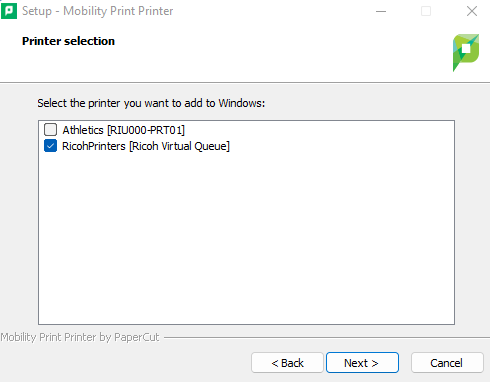This screenshot has width=490, height=382.
Task: Click the PaperCut logo beside Printer selection
Action: (466, 52)
